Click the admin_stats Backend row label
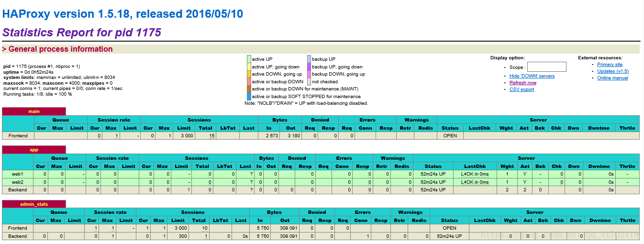 click(17, 236)
